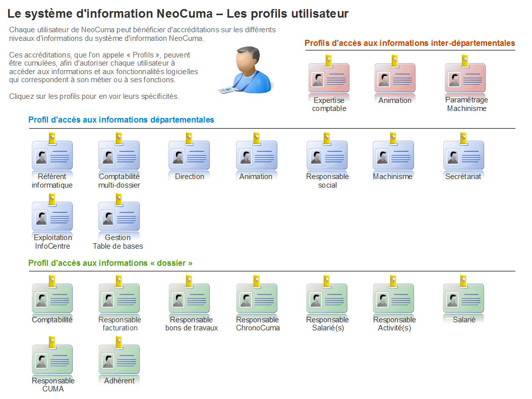Click the Responsable ChronoCuma label text
532x399 pixels.
click(x=258, y=324)
